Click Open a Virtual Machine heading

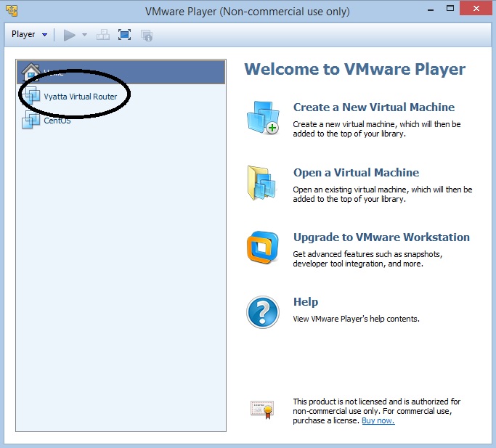click(x=356, y=172)
